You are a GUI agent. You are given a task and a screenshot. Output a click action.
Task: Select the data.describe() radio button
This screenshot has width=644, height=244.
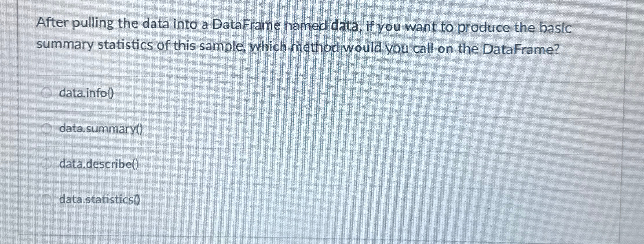click(47, 164)
